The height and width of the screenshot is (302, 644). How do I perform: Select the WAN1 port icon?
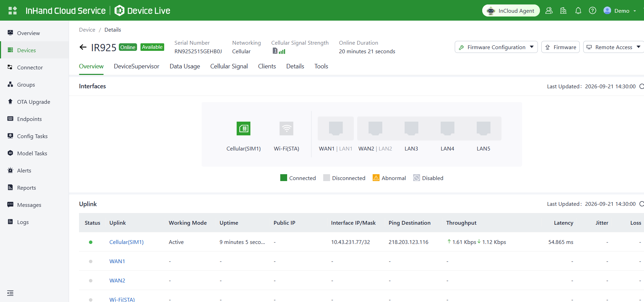(x=336, y=128)
